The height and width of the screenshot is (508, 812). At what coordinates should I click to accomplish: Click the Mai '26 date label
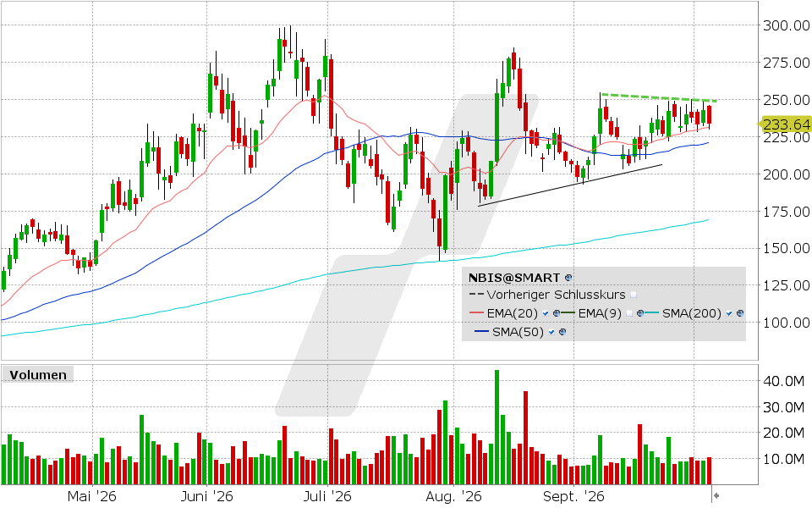(x=91, y=497)
